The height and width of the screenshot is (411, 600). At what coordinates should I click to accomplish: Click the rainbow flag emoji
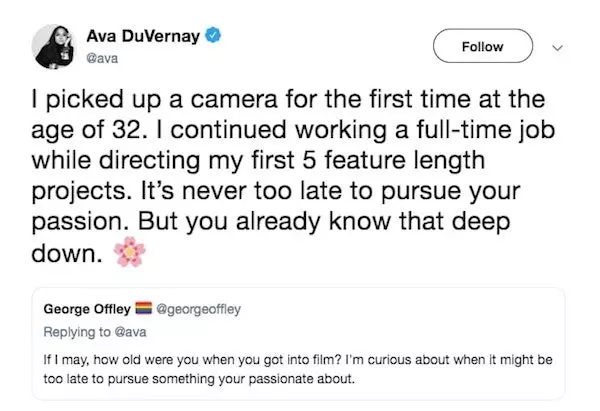(144, 308)
